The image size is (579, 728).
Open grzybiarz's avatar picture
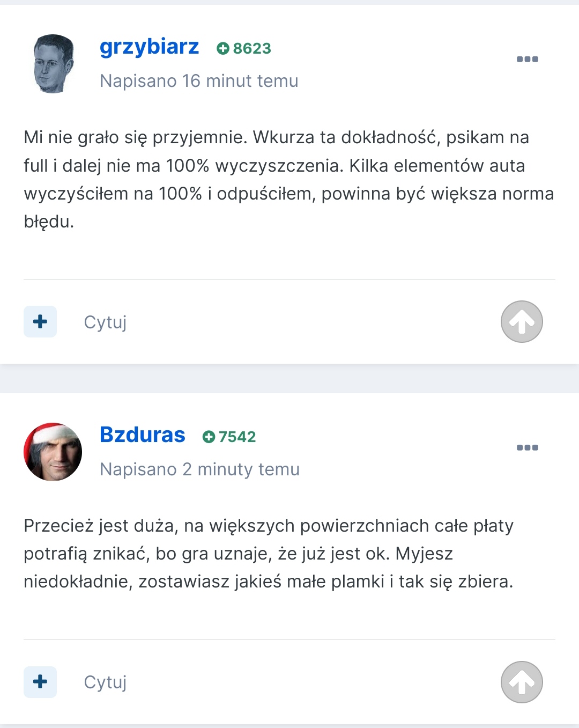tap(53, 64)
